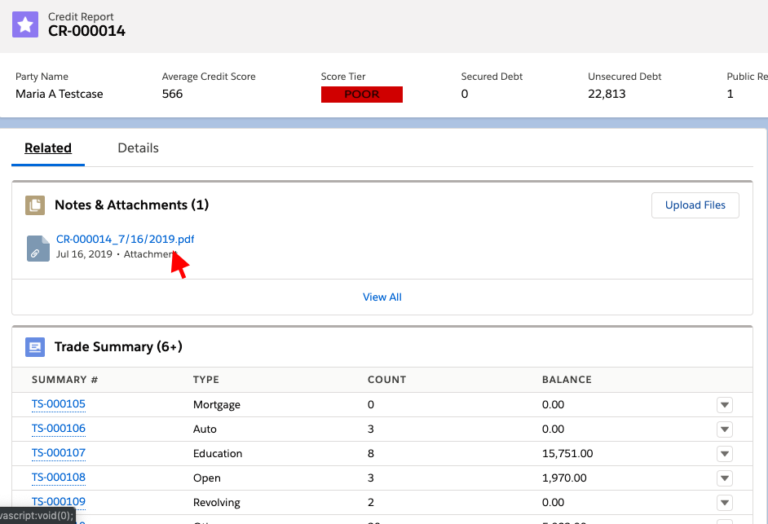Open the Trade Summary (6+) list heading
Image resolution: width=768 pixels, height=524 pixels.
click(118, 347)
